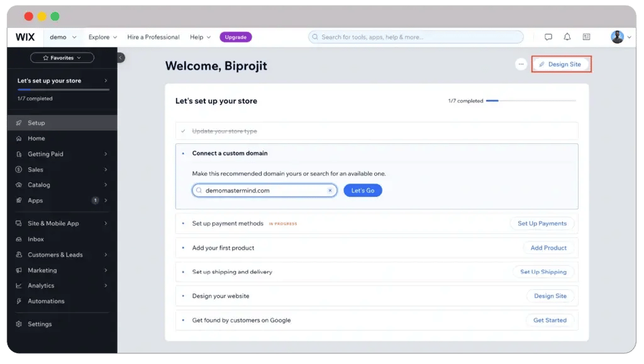Collapse the sidebar with the arrow handle
The width and height of the screenshot is (644, 364).
[121, 58]
